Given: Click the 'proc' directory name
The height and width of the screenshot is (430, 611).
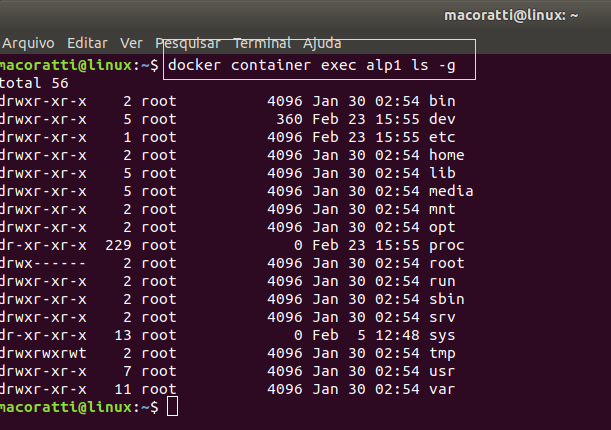Looking at the screenshot, I should [447, 246].
